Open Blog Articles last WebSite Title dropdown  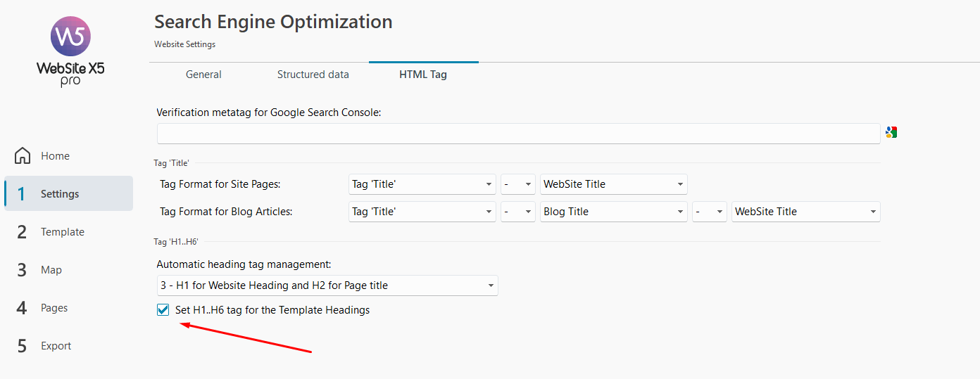[805, 212]
